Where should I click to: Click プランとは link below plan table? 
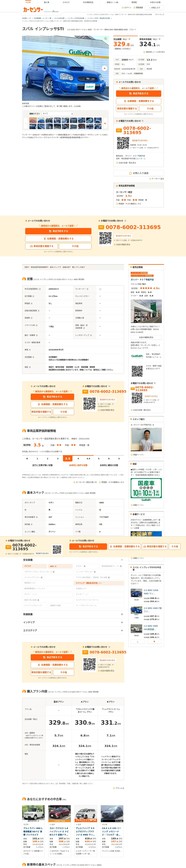[118, 788]
